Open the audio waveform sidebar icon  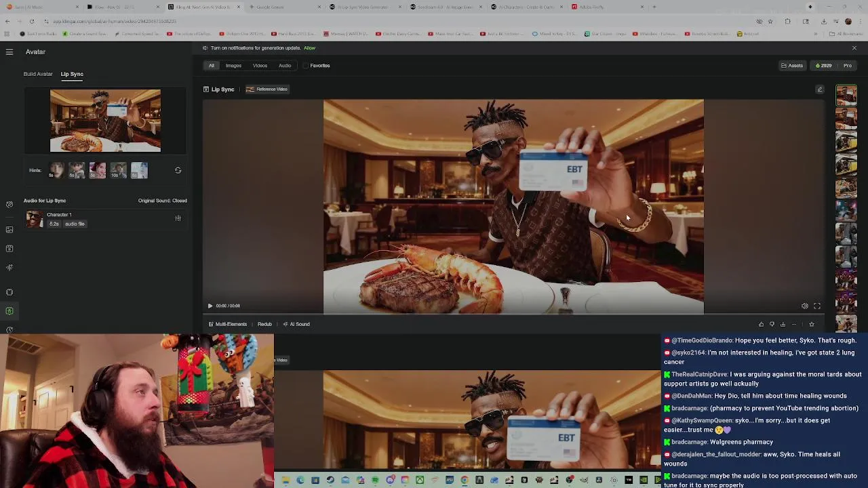9,267
